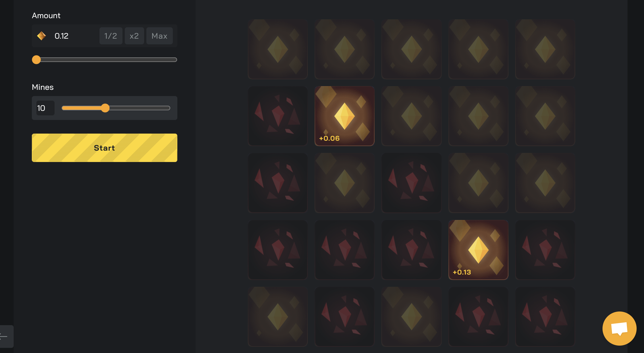The image size is (644, 353).
Task: Click the center mine tile of the grid
Action: click(412, 183)
